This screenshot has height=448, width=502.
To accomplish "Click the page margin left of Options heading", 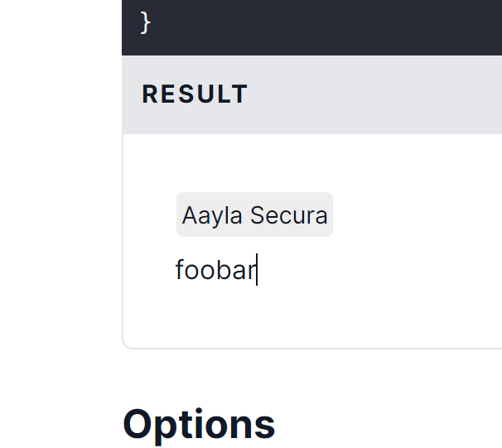I will click(58, 424).
